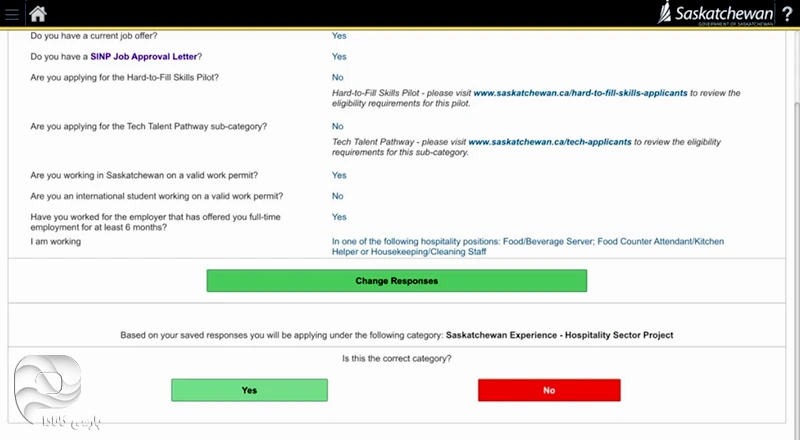This screenshot has height=440, width=800.
Task: Open the hamburger menu in the header
Action: (11, 13)
